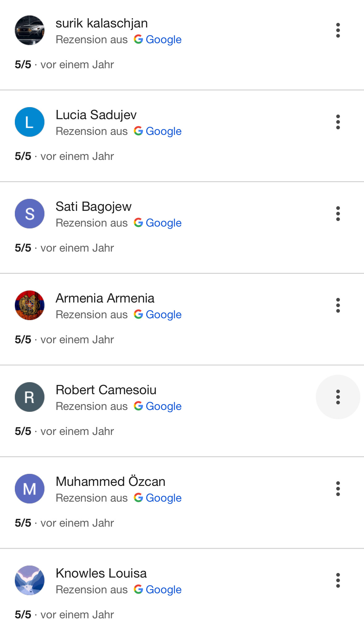Click Sati Bagojew's purple S avatar
The image size is (364, 639).
pos(30,214)
